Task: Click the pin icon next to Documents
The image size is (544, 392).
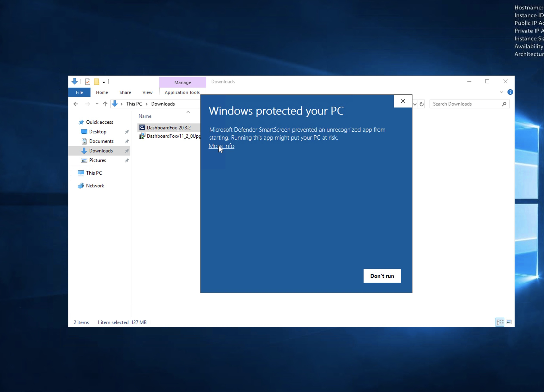Action: point(127,141)
